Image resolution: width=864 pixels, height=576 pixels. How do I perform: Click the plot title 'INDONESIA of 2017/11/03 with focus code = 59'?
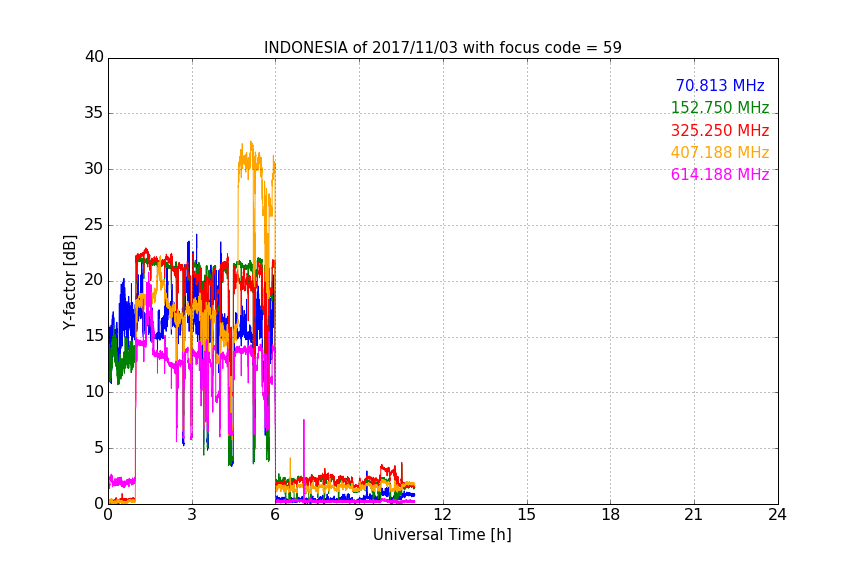pyautogui.click(x=442, y=48)
